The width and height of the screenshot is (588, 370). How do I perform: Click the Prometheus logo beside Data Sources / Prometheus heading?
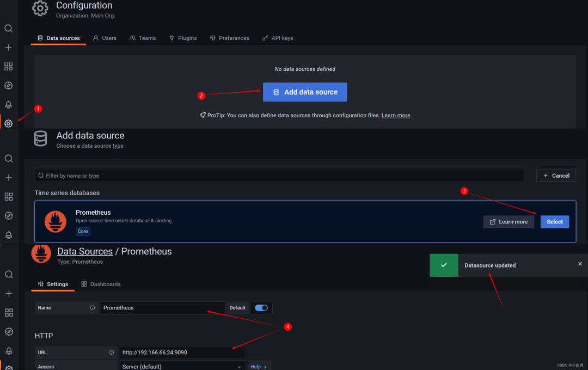pyautogui.click(x=41, y=254)
